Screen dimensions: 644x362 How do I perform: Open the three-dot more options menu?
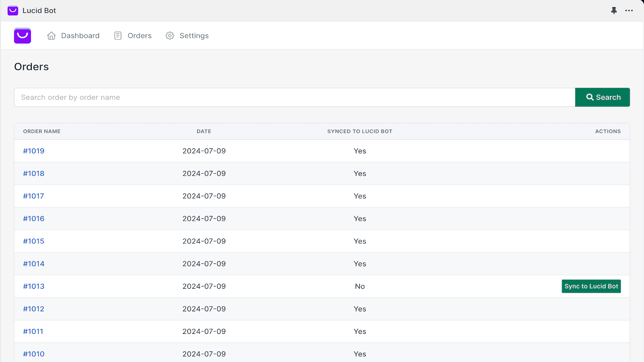tap(629, 10)
